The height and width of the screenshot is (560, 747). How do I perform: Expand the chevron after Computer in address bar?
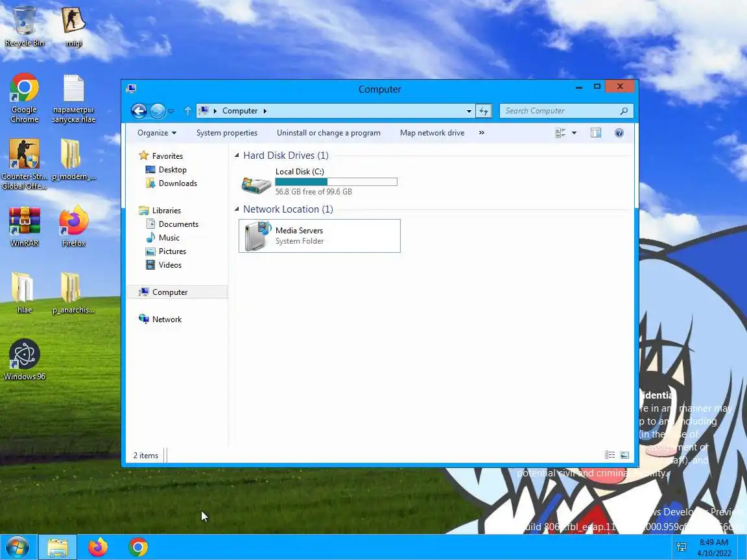coord(265,111)
